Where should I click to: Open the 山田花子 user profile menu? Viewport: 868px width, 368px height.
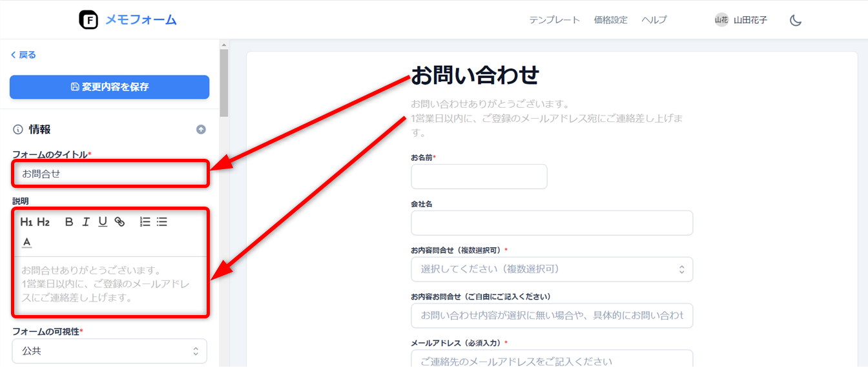741,20
